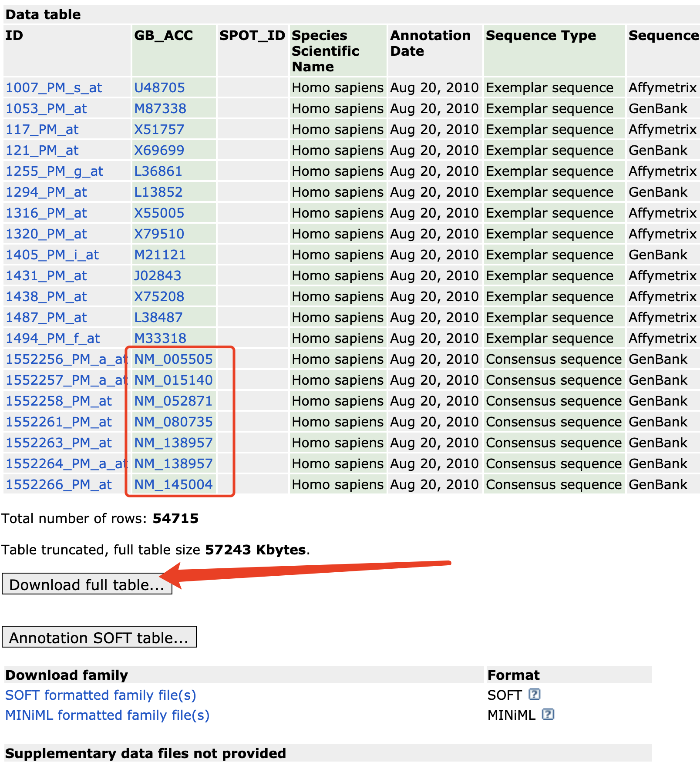Open probe ID 121_PM_at
The image size is (700, 772).
(x=42, y=151)
